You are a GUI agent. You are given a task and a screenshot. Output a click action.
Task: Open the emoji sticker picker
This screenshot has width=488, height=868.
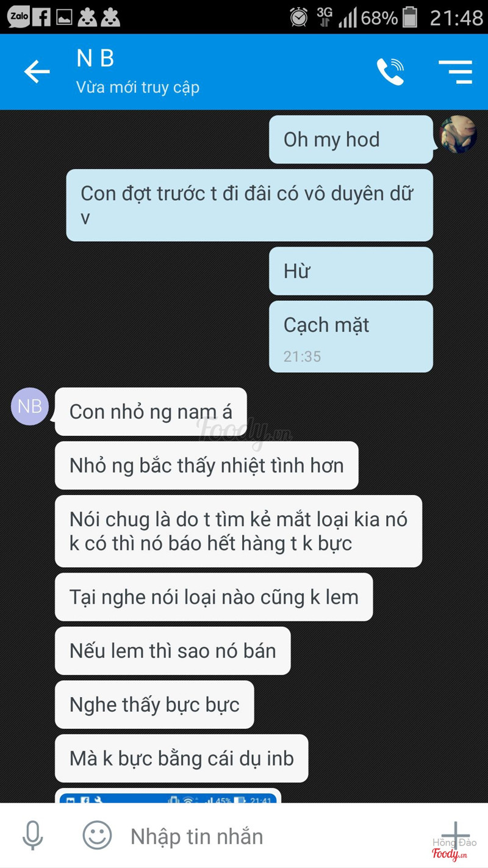pos(97,835)
